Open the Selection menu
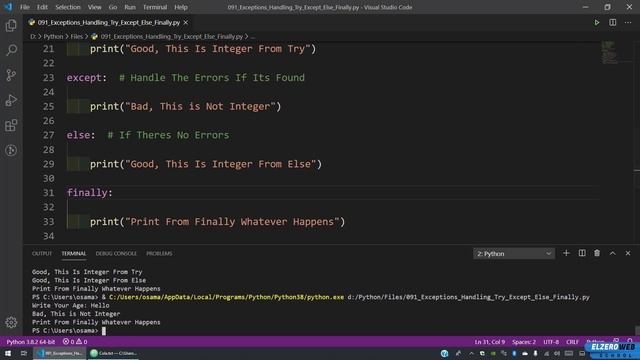The height and width of the screenshot is (360, 640). 68,7
